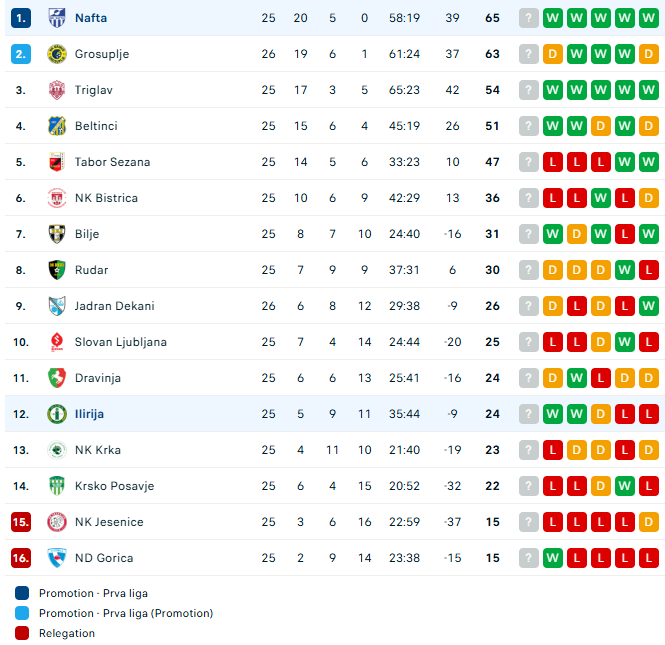Click the Tabor Sezana club crest
Image resolution: width=665 pixels, height=645 pixels.
(56, 162)
